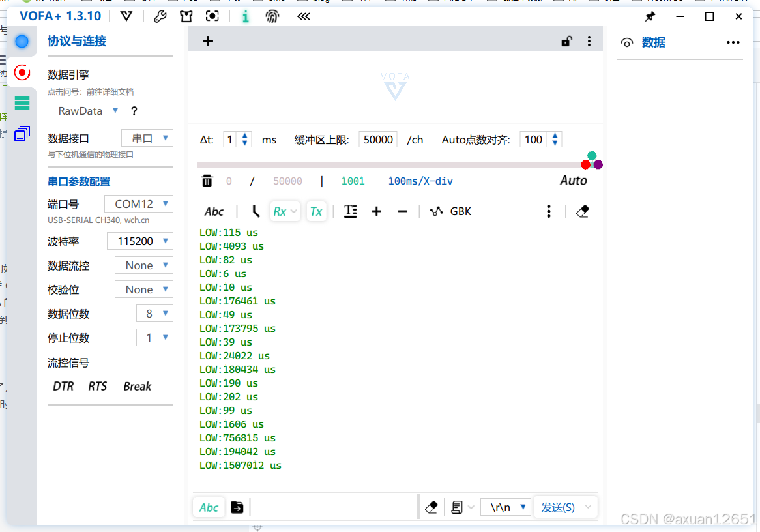Toggle Abc mode in send bar
Screen dimensions: 760x532
pyautogui.click(x=209, y=507)
